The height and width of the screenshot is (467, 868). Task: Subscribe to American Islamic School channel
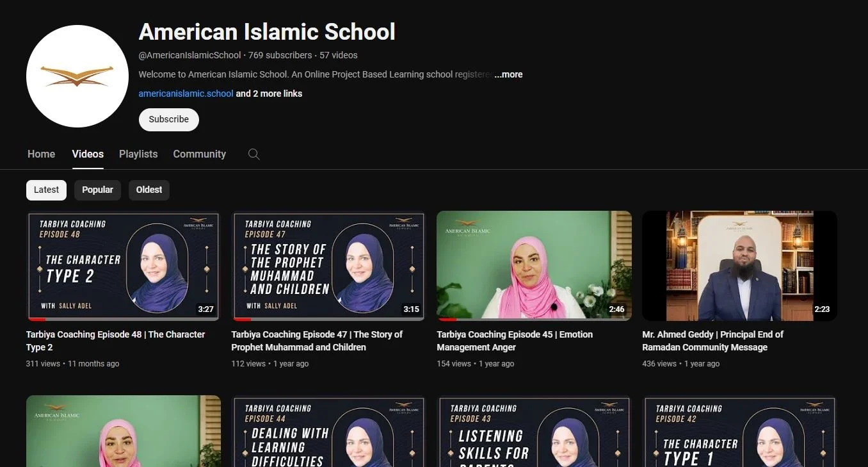tap(169, 120)
